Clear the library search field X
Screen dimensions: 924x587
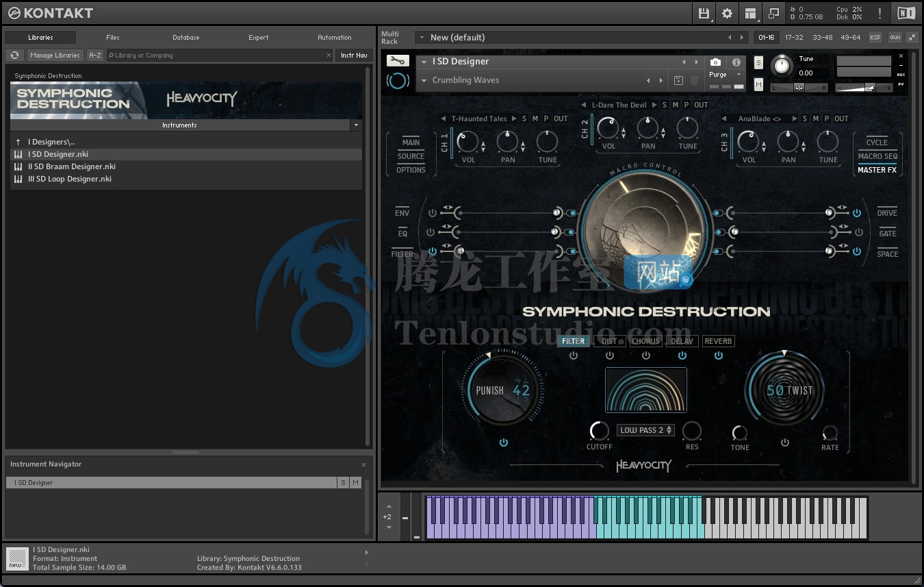tap(329, 55)
